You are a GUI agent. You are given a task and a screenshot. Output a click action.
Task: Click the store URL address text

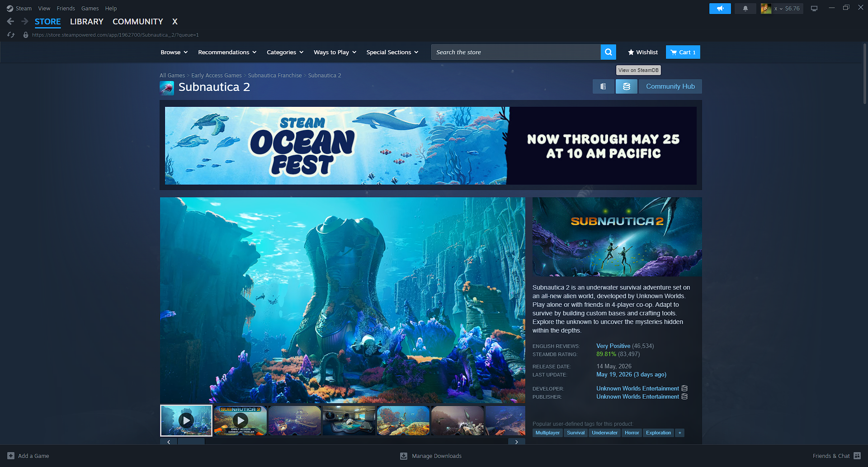(115, 35)
